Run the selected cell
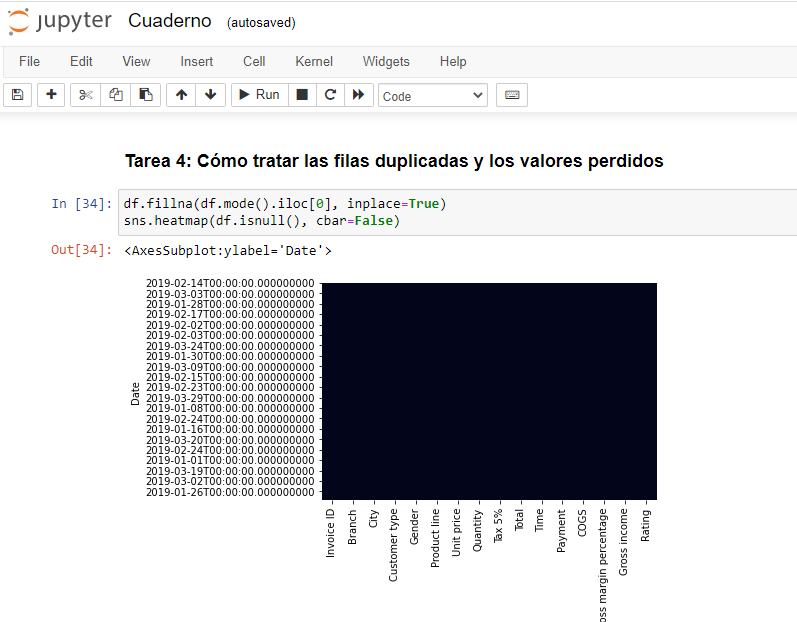797x622 pixels. pyautogui.click(x=260, y=95)
